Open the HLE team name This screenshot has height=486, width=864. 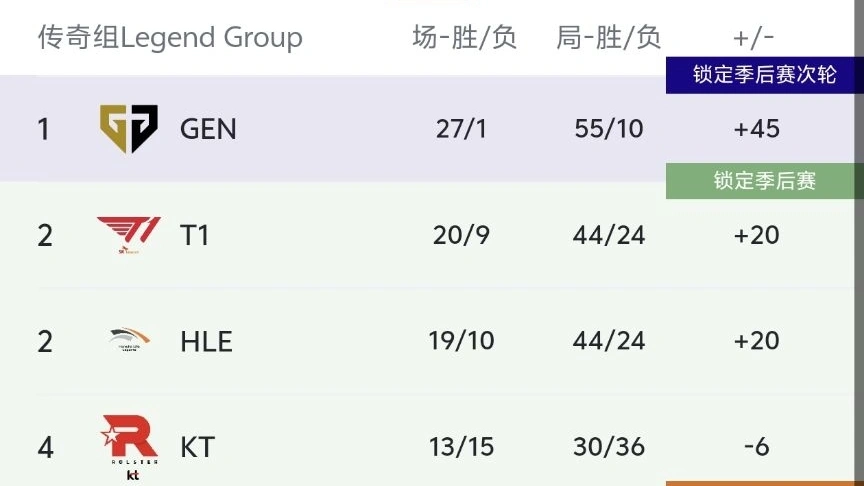click(207, 341)
